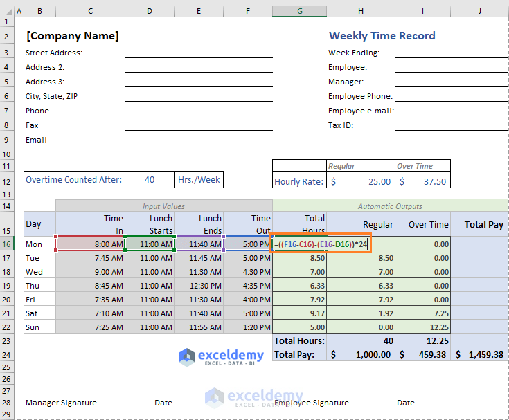The width and height of the screenshot is (509, 420).
Task: Select overtime total hours 12.25 in row 23
Action: 422,341
